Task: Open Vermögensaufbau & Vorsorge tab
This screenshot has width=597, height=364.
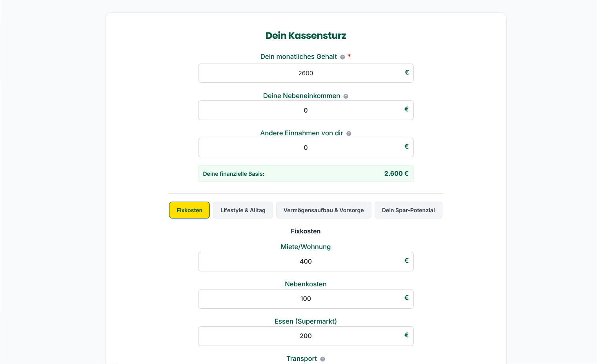Action: coord(324,210)
